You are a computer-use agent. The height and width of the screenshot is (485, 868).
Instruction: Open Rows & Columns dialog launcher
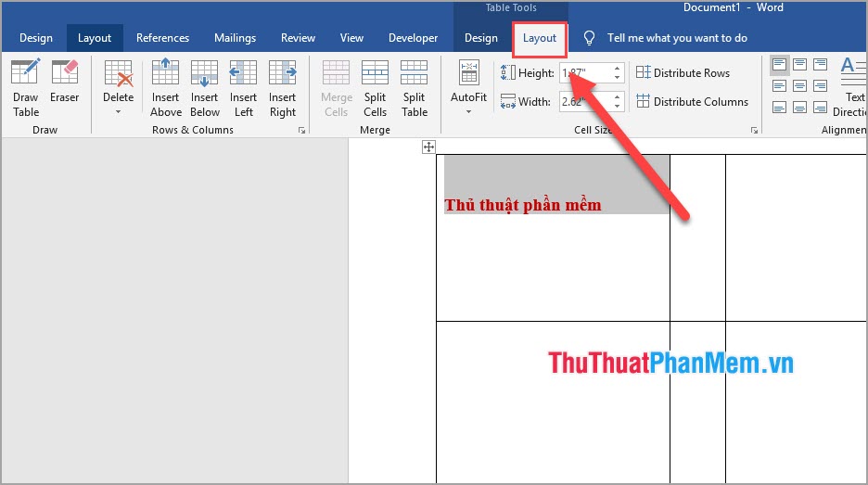301,131
